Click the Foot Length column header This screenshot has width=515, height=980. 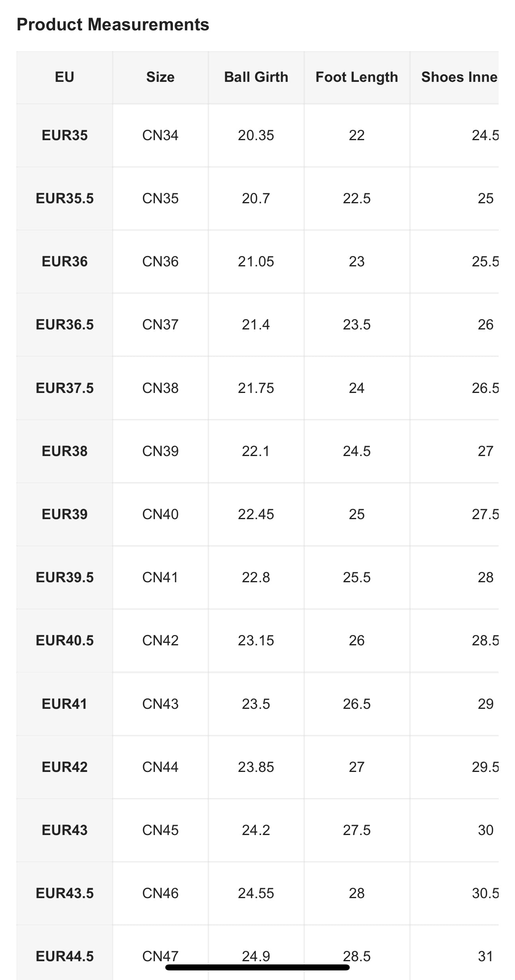[x=357, y=77]
